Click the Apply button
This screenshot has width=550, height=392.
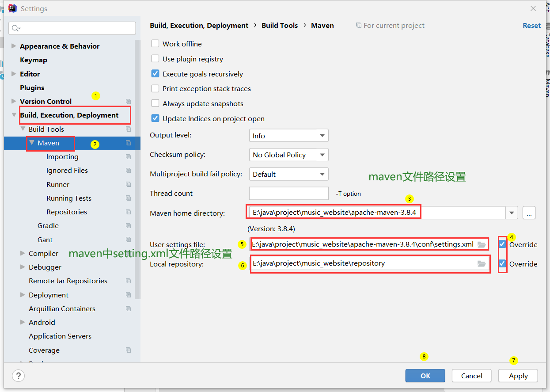click(518, 376)
